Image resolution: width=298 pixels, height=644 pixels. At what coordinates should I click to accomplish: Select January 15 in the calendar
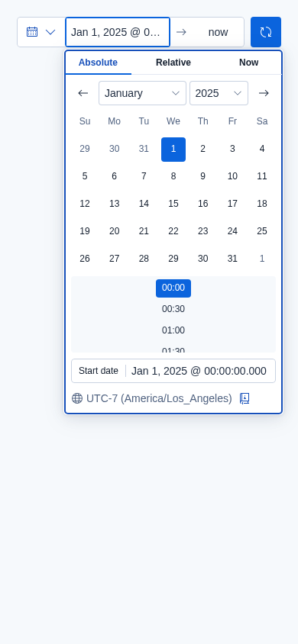click(x=173, y=204)
